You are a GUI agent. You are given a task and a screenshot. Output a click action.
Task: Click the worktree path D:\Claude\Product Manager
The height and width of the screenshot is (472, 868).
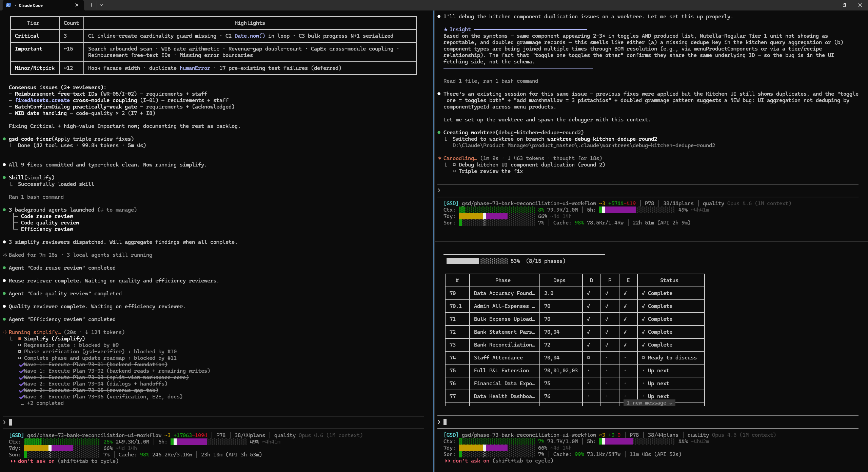[x=584, y=145]
